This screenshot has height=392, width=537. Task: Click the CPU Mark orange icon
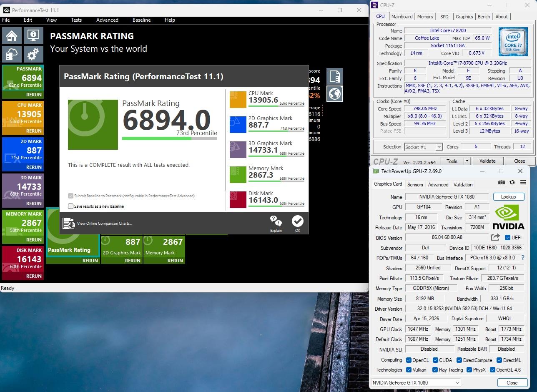coord(238,100)
